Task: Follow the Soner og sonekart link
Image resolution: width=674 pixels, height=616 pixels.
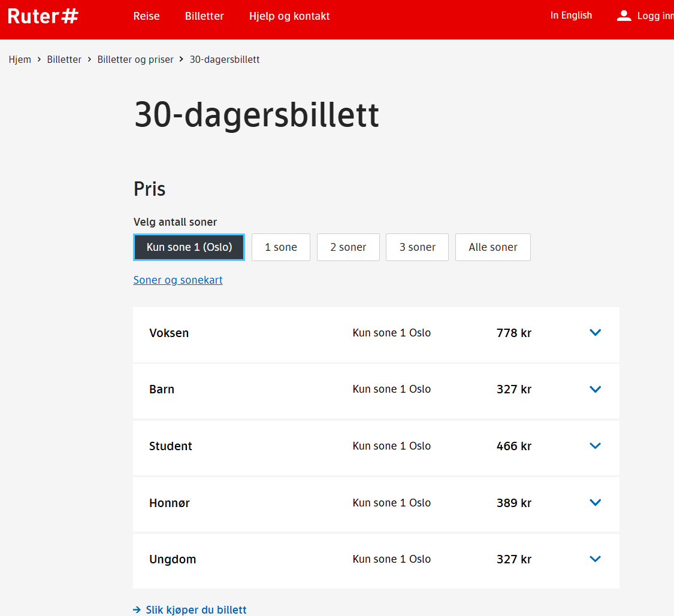Action: pos(178,280)
